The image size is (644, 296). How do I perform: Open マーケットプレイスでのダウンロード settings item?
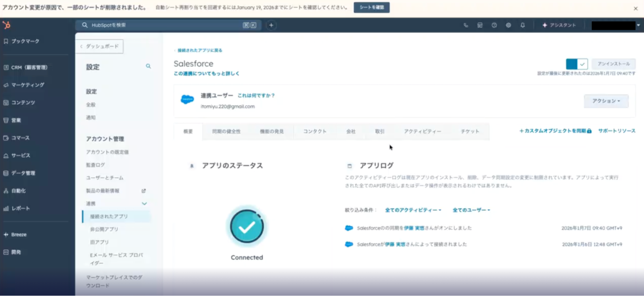coord(114,282)
